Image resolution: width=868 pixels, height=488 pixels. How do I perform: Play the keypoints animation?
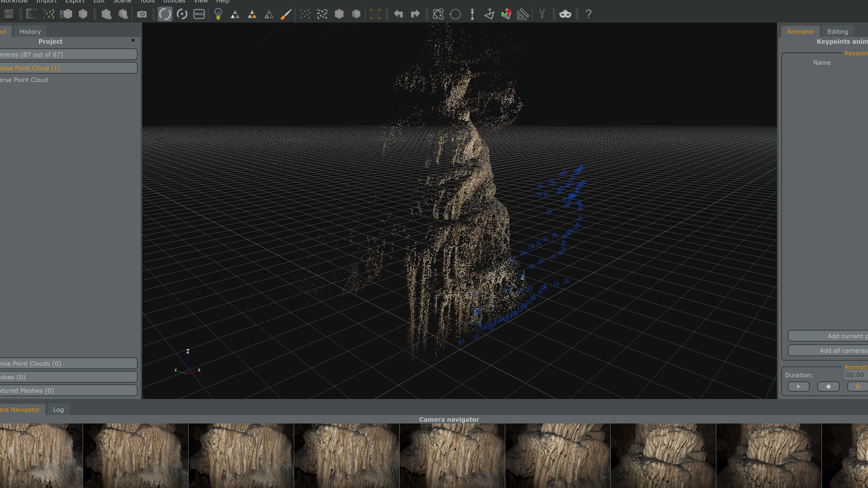(x=798, y=386)
